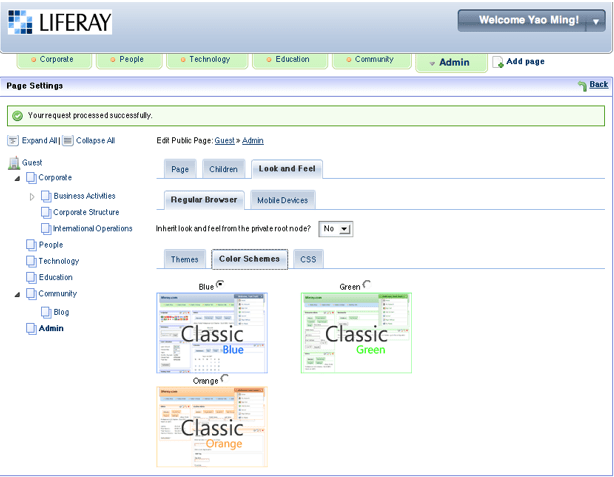Open the People navigation tab
Viewport: 614px width, 477px height.
[x=129, y=60]
